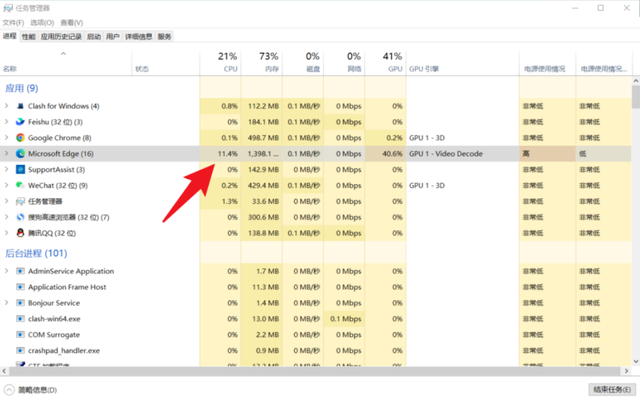Switch to the 详细信息 tab
The width and height of the screenshot is (640, 401).
pyautogui.click(x=138, y=37)
